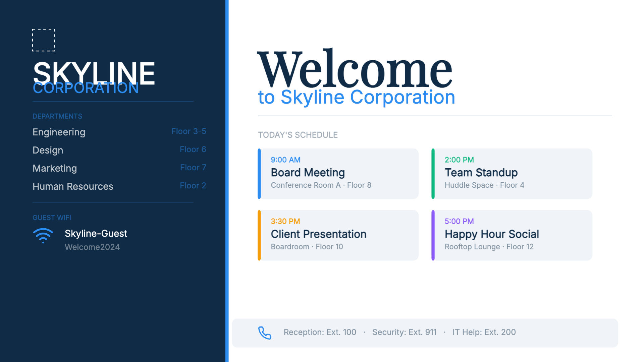Click the IT Help Ext. 200 contact
This screenshot has width=644, height=362.
pos(484,332)
